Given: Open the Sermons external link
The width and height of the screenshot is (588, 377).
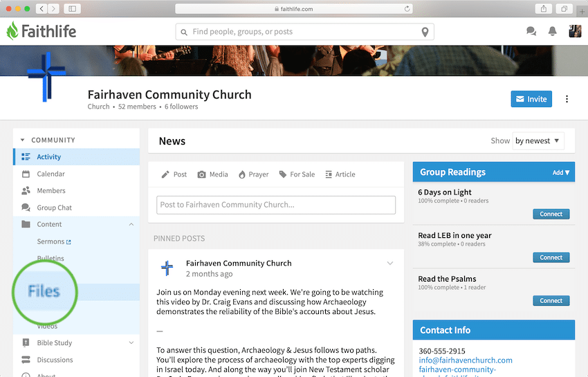Looking at the screenshot, I should point(54,241).
